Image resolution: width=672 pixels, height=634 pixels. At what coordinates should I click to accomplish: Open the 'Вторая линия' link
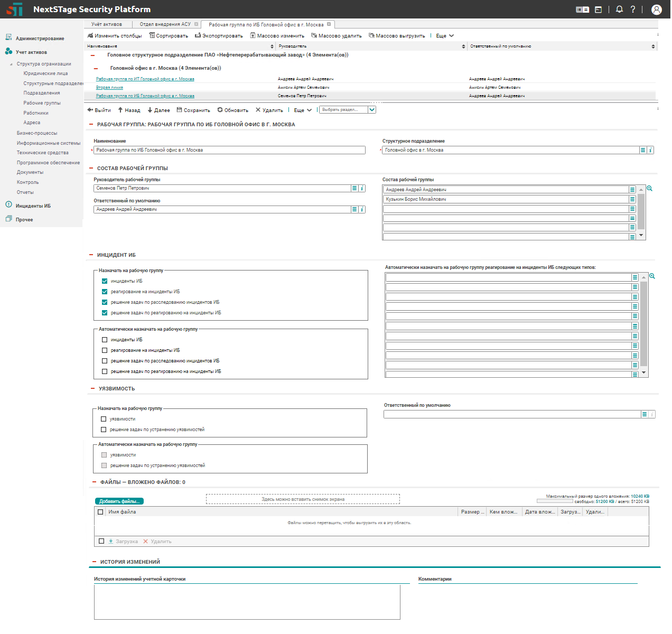[109, 87]
